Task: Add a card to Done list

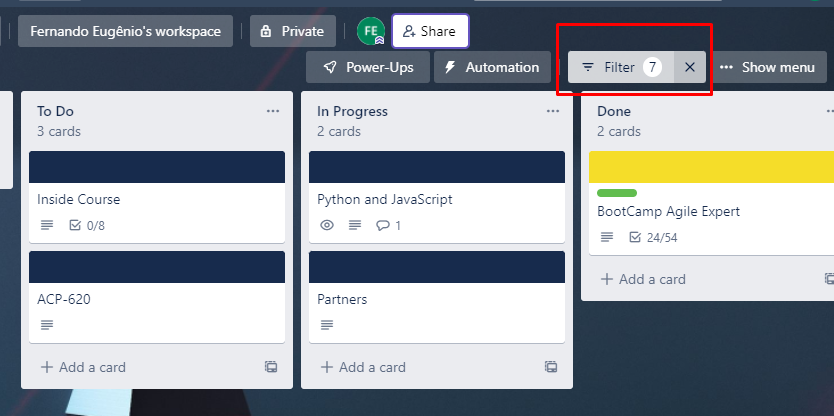Action: 643,279
